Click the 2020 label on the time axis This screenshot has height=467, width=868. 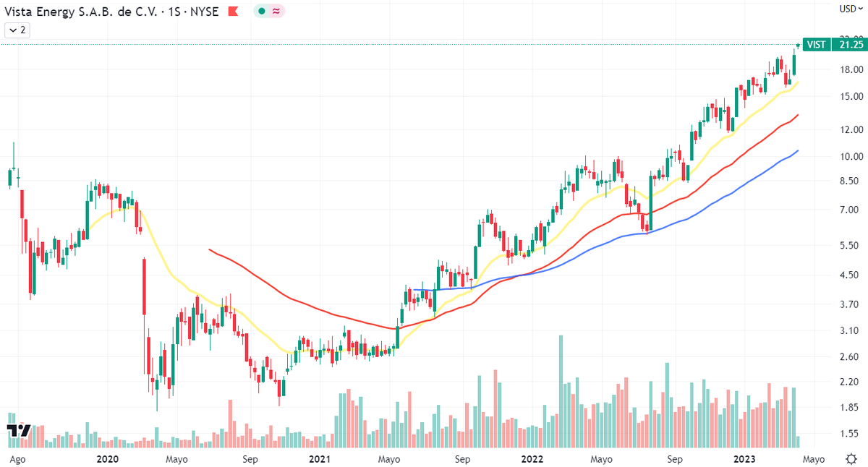coord(107,459)
